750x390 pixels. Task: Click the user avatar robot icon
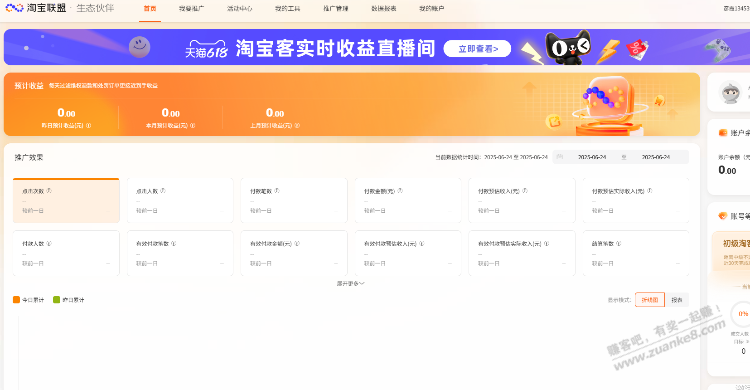(x=731, y=93)
